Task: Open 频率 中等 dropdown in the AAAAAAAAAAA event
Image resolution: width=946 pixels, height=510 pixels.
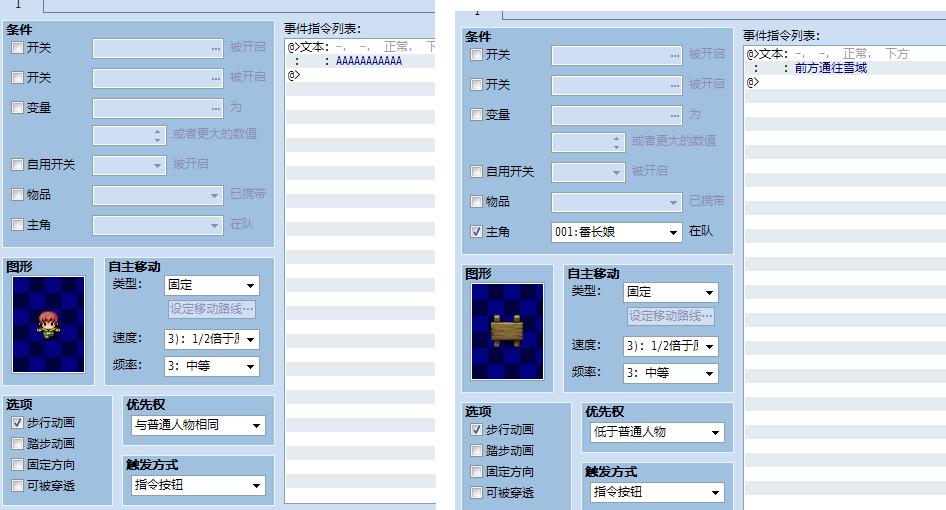Action: pyautogui.click(x=212, y=366)
